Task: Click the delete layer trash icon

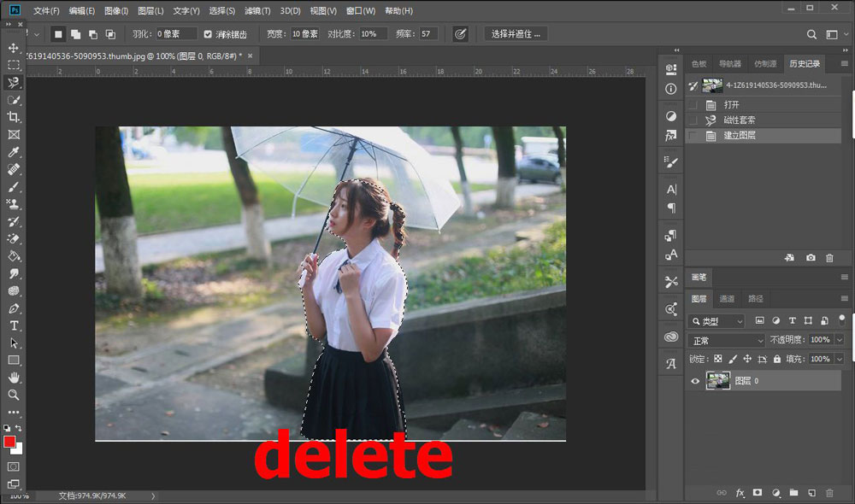Action: tap(829, 493)
